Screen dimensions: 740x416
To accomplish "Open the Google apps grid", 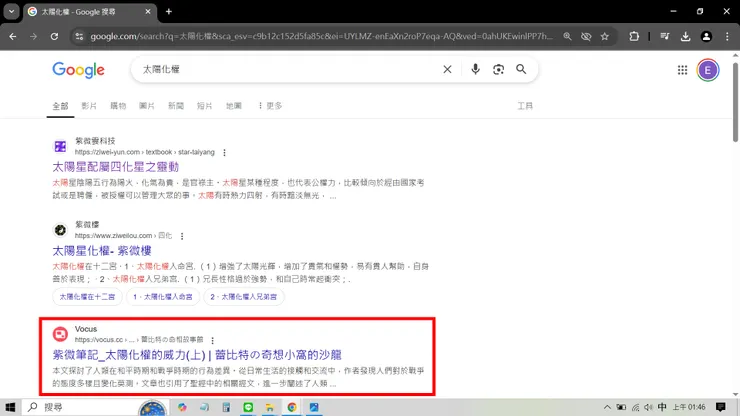I will 682,70.
